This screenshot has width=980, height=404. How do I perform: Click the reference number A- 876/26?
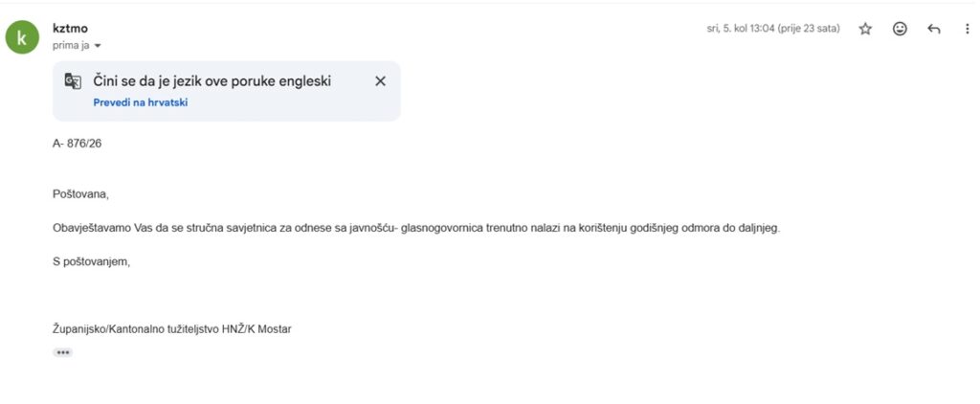(77, 144)
